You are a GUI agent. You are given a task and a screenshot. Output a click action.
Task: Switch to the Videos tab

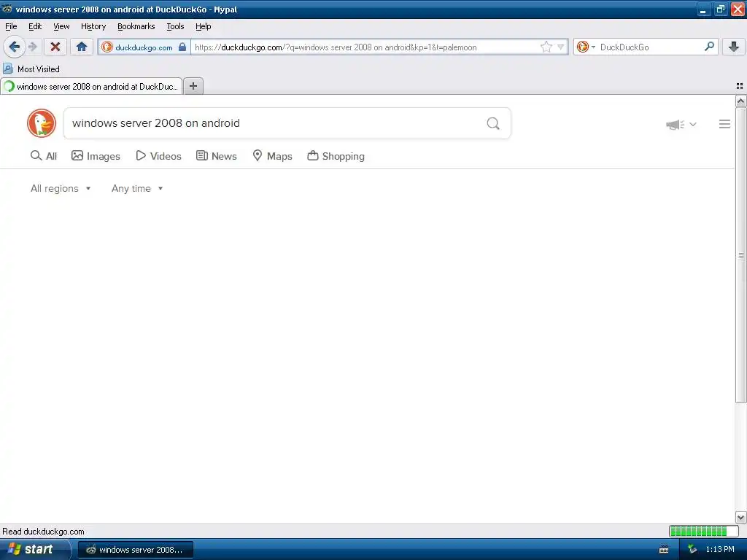click(x=158, y=156)
